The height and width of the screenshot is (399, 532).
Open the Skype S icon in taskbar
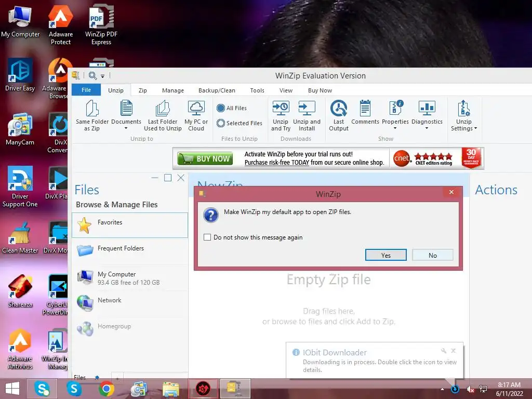coord(74,389)
